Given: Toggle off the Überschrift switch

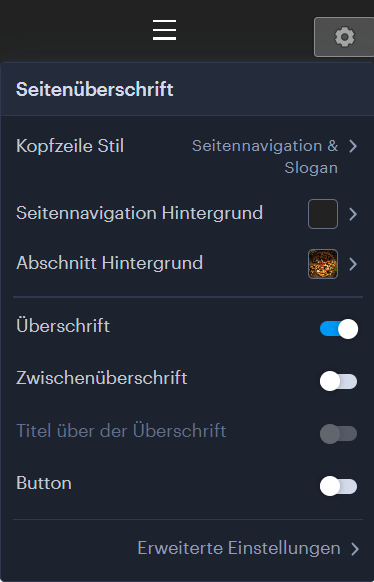Looking at the screenshot, I should (339, 329).
